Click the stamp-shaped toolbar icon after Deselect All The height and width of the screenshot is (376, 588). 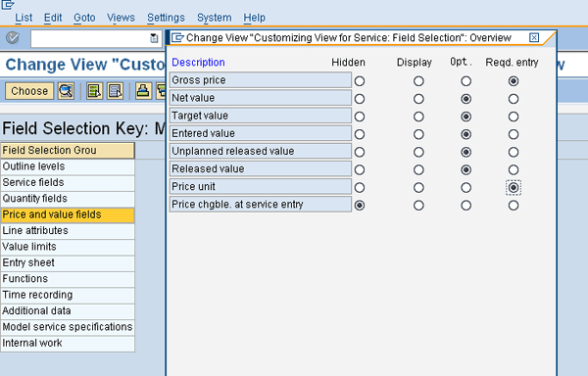pyautogui.click(x=143, y=91)
